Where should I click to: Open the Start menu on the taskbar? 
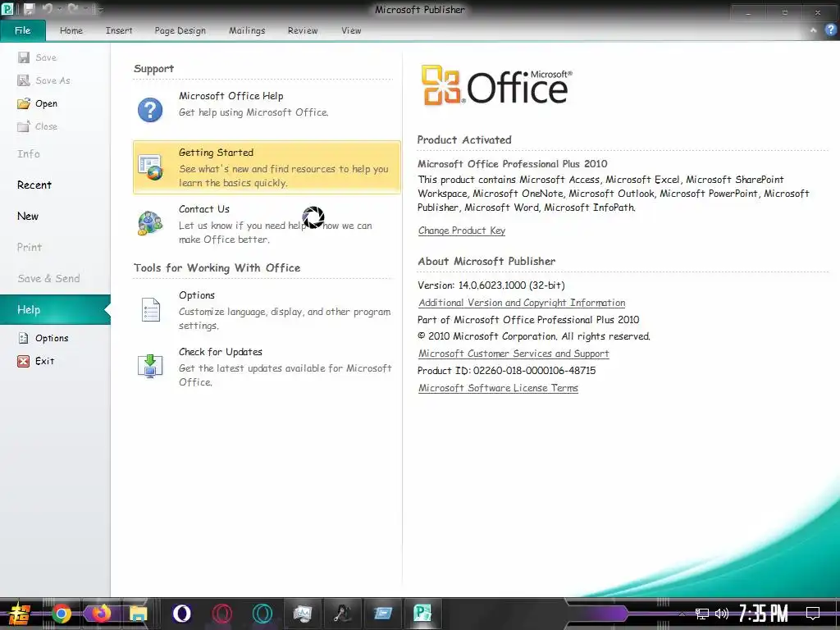point(20,614)
